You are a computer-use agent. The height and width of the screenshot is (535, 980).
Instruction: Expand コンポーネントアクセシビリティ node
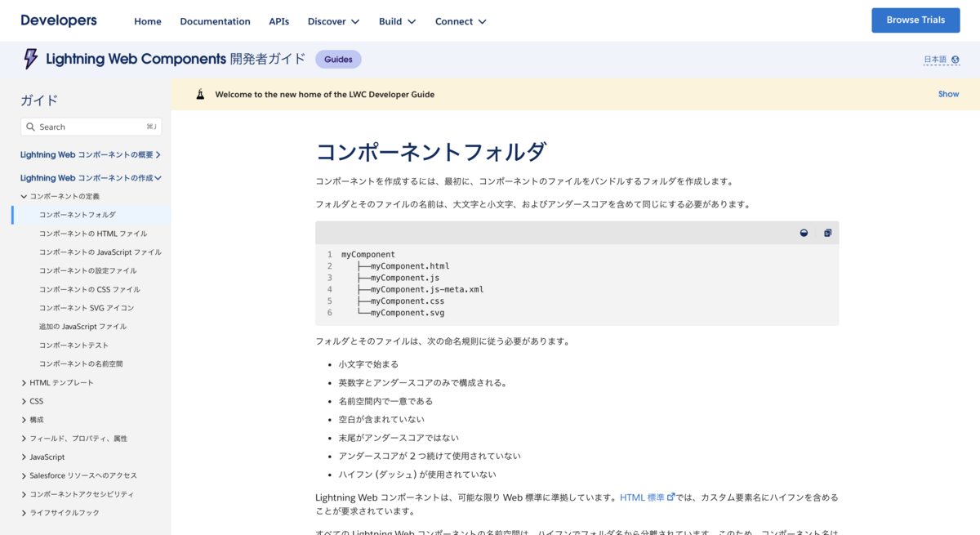pos(24,494)
